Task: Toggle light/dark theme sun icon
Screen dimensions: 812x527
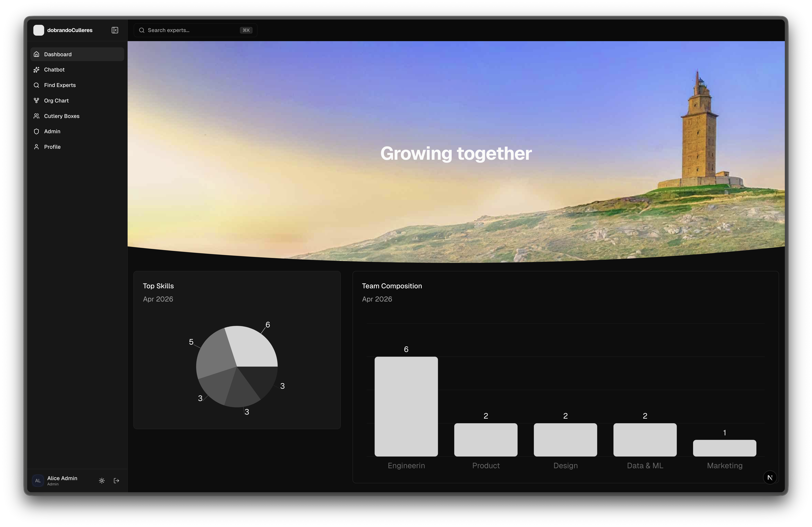Action: (102, 481)
